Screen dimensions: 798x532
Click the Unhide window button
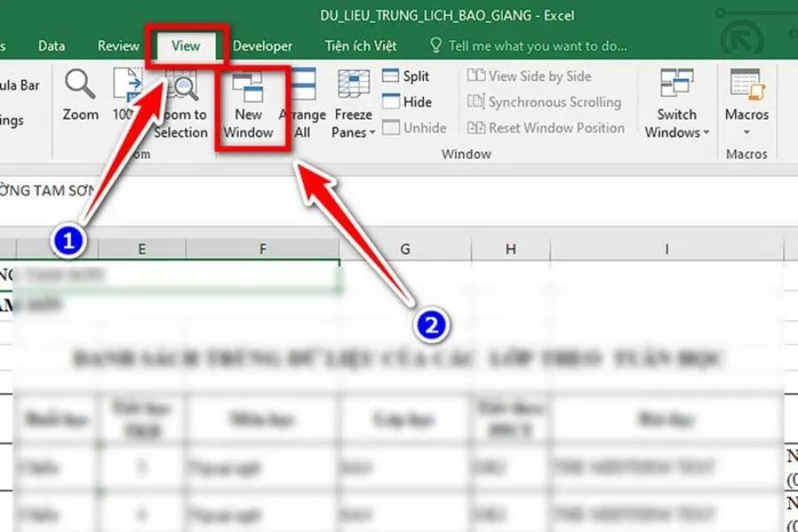click(414, 128)
